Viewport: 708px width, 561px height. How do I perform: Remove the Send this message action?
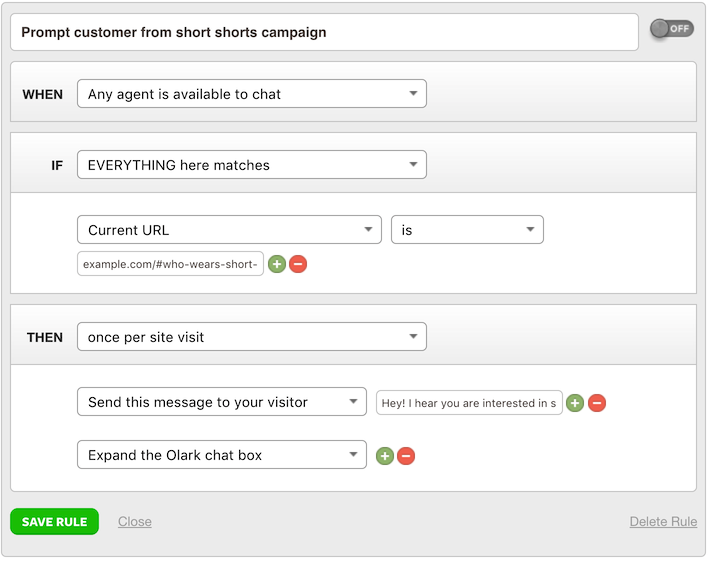[x=597, y=403]
